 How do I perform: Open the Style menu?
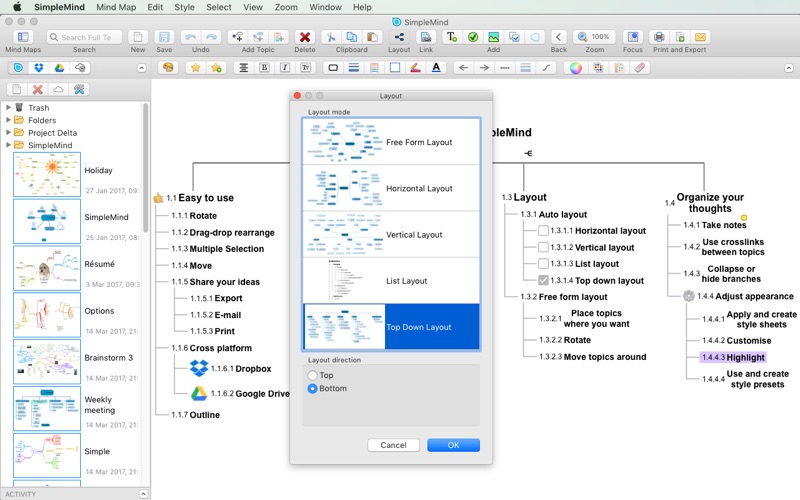tap(185, 7)
